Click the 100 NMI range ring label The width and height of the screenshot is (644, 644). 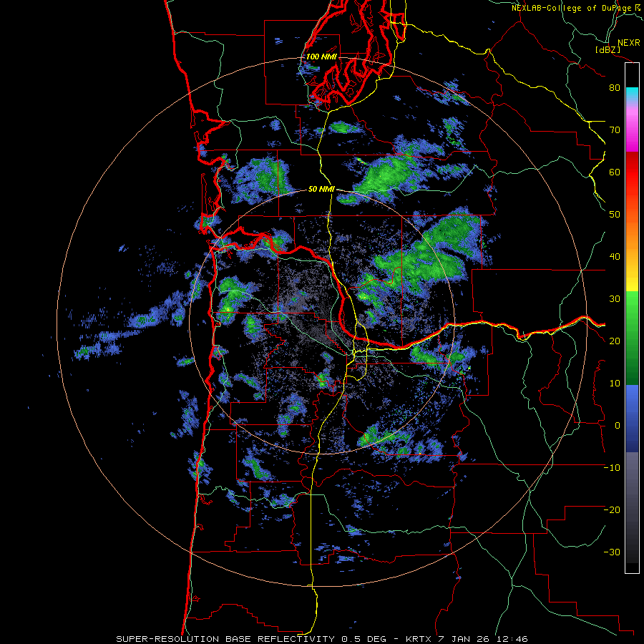click(x=321, y=57)
